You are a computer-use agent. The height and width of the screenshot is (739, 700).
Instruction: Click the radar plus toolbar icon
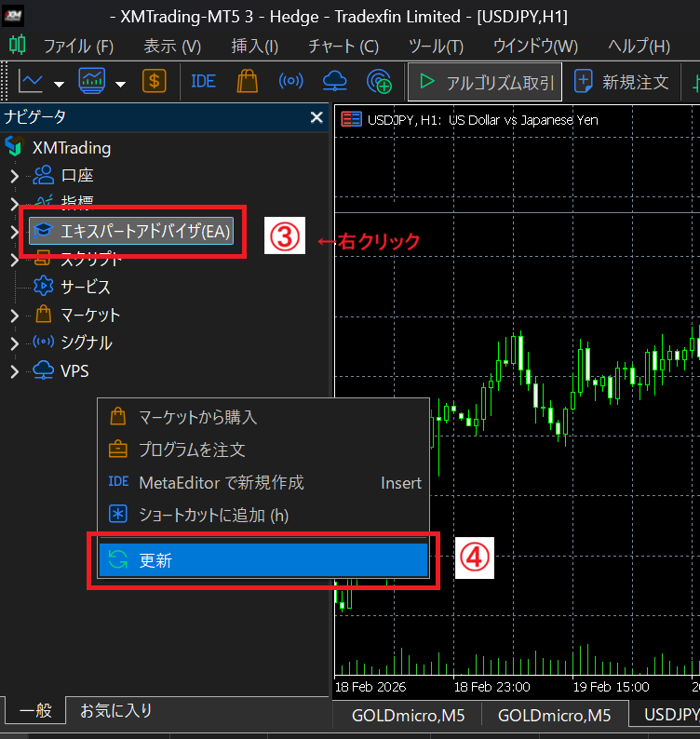tap(379, 82)
